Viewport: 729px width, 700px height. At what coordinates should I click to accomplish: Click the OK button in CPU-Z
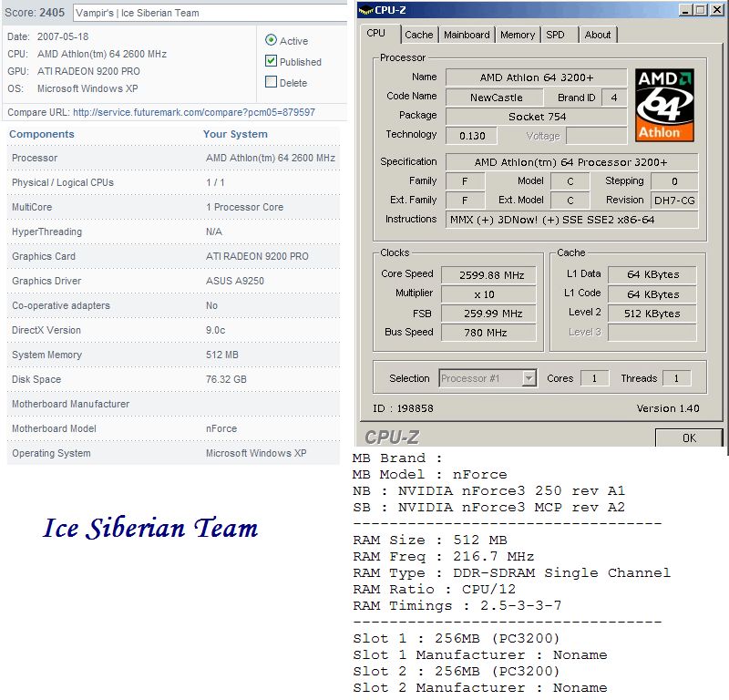[x=689, y=437]
